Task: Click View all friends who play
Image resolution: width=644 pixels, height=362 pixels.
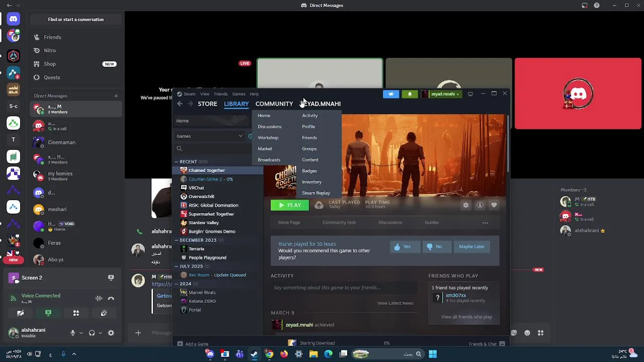Action: coord(467,317)
